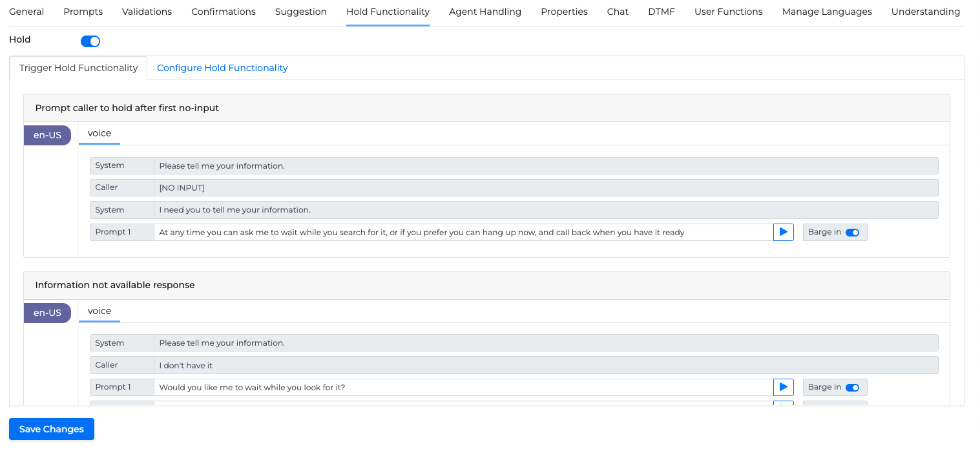Select voice tab under Information not available response
The width and height of the screenshot is (980, 451).
(x=99, y=311)
